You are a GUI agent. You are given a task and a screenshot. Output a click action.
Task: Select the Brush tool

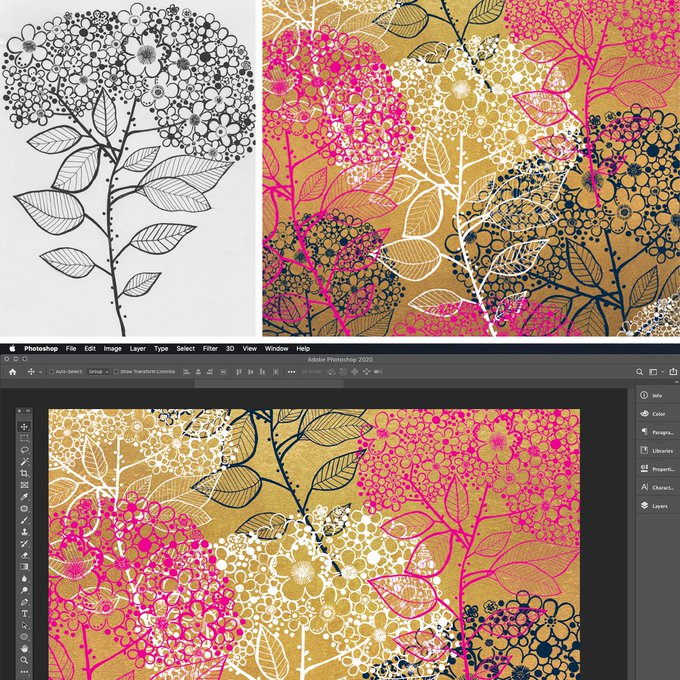coord(24,520)
